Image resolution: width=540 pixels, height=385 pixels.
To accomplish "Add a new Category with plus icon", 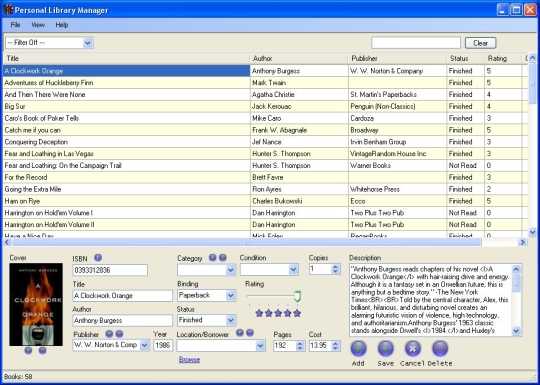I will point(213,258).
